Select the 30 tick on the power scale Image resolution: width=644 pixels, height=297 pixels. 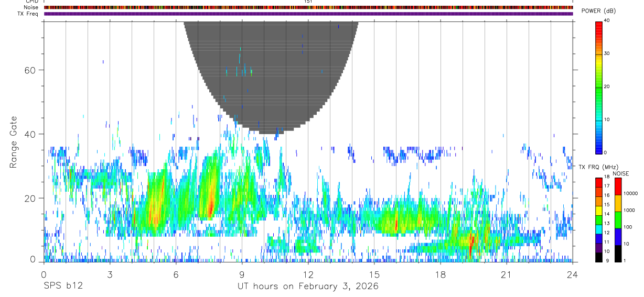[x=607, y=53]
